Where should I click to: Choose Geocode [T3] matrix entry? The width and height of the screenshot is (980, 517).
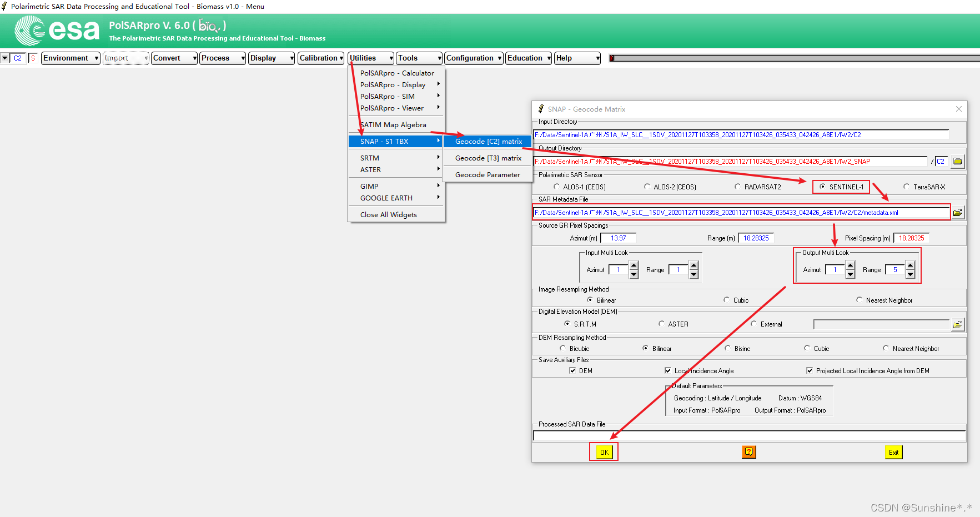point(488,158)
